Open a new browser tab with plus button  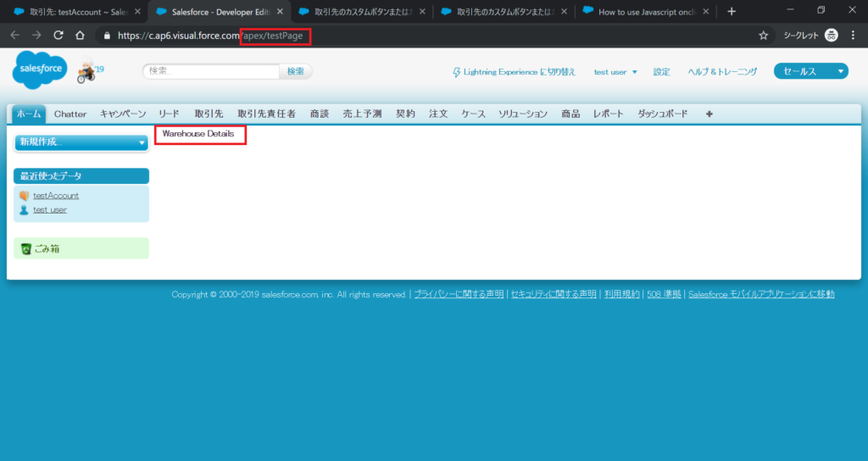(732, 12)
